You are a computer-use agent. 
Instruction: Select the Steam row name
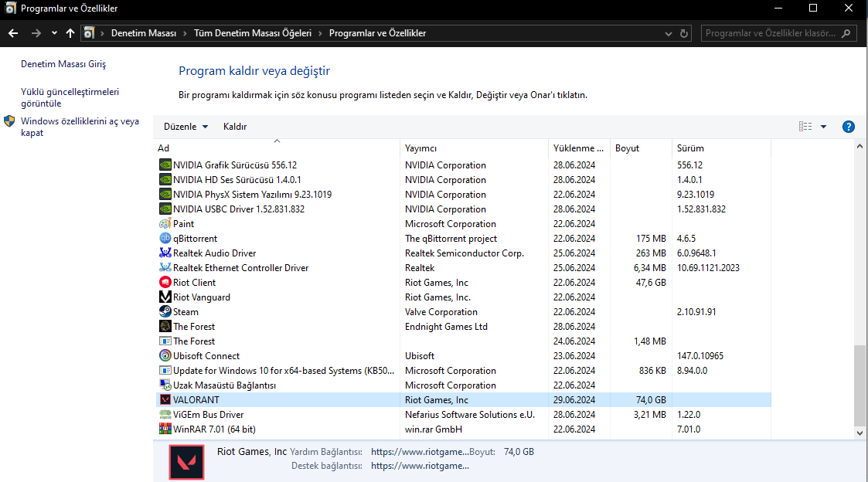pos(186,312)
